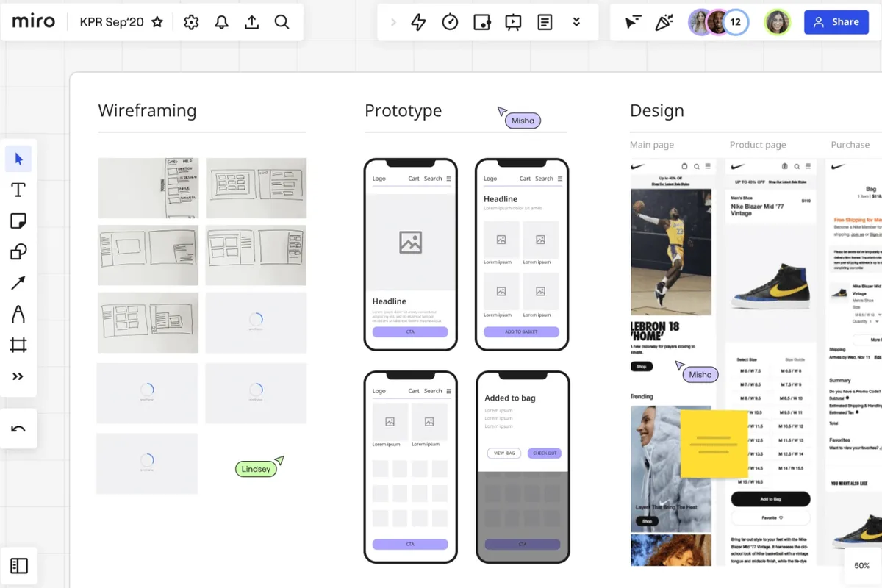Click the Undo button
Screen dimensions: 882x588
click(x=18, y=429)
